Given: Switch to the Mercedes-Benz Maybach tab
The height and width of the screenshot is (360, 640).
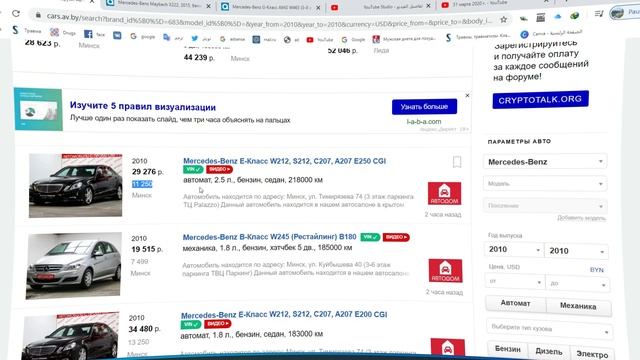Looking at the screenshot, I should pyautogui.click(x=155, y=4).
